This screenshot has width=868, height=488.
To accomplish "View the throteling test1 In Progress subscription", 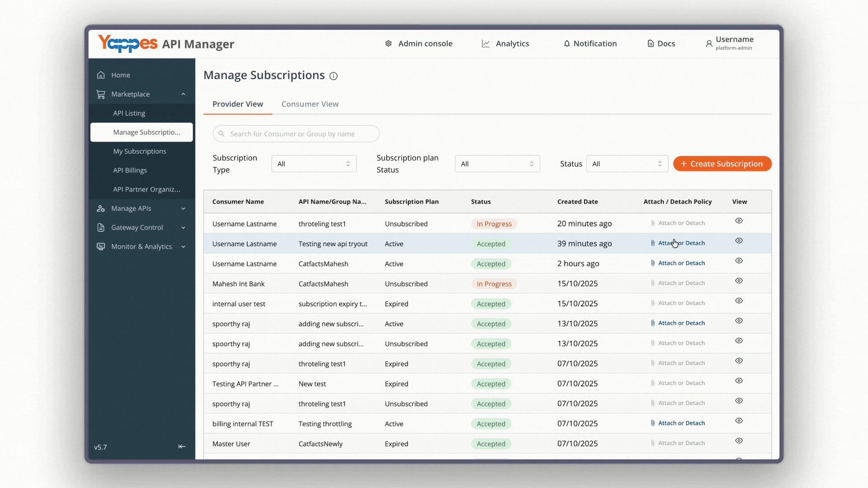I will pos(739,221).
